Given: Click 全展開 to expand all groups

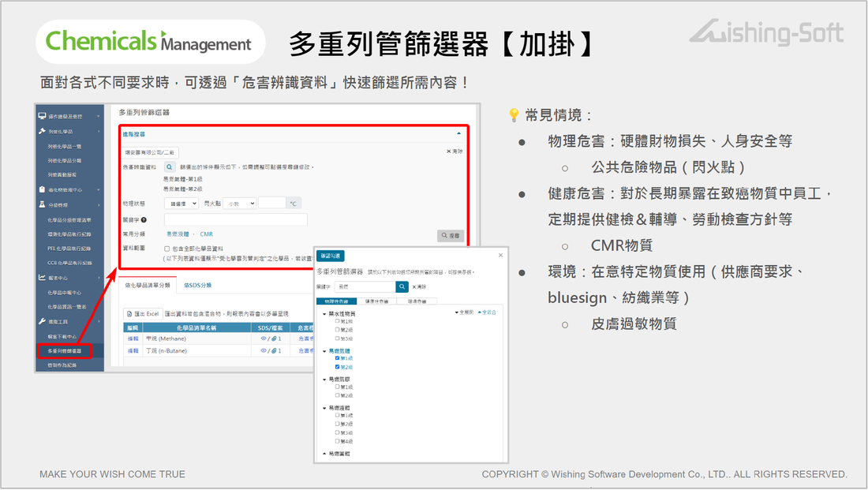Looking at the screenshot, I should pyautogui.click(x=465, y=312).
